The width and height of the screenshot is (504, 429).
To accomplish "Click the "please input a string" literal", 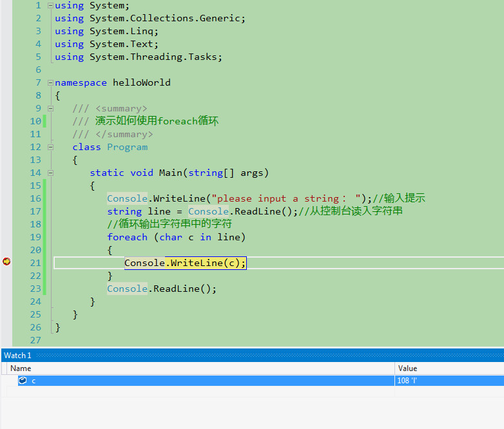I will tap(286, 198).
